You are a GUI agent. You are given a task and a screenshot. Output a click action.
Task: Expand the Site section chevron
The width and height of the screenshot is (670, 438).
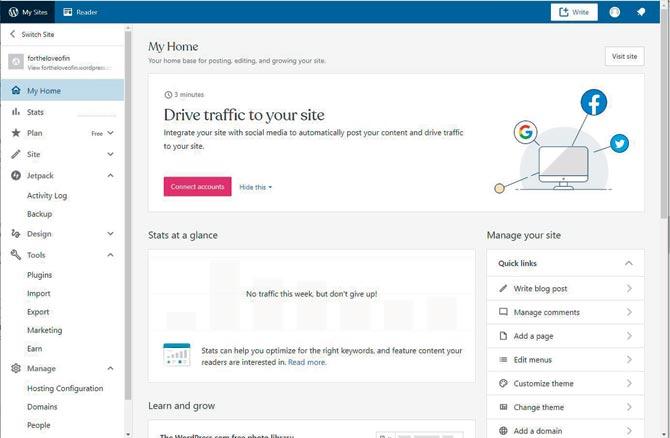pyautogui.click(x=110, y=154)
